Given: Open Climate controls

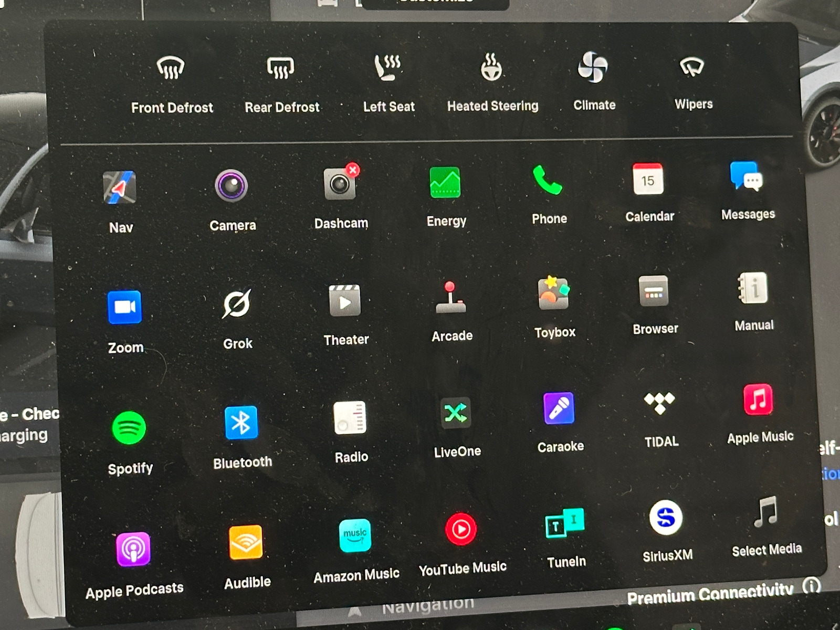Looking at the screenshot, I should tap(593, 67).
